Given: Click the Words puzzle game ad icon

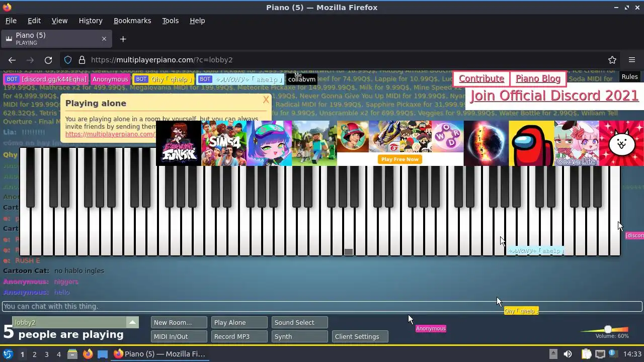Looking at the screenshot, I should 447,137.
